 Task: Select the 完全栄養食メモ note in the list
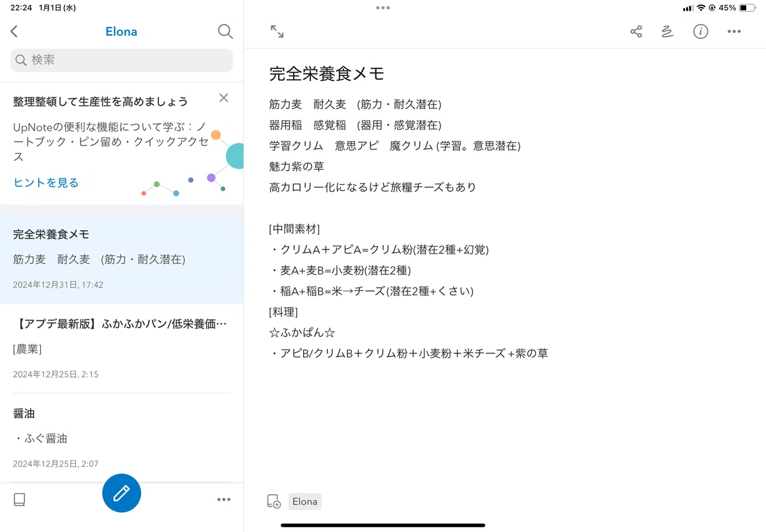click(121, 259)
